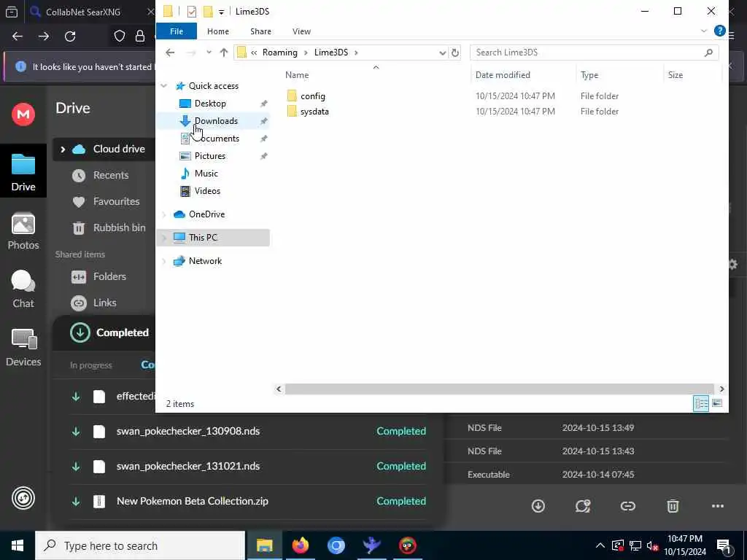This screenshot has height=560, width=747.
Task: Select Network in navigation pane
Action: point(205,261)
